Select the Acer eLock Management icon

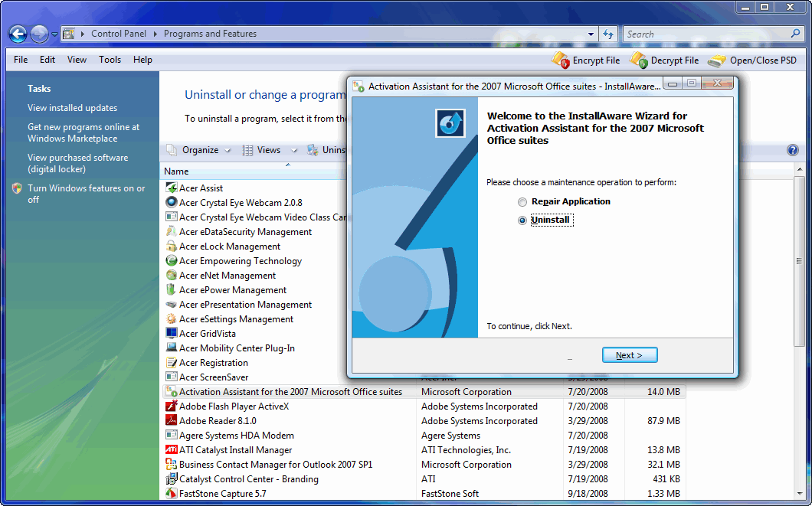click(172, 246)
